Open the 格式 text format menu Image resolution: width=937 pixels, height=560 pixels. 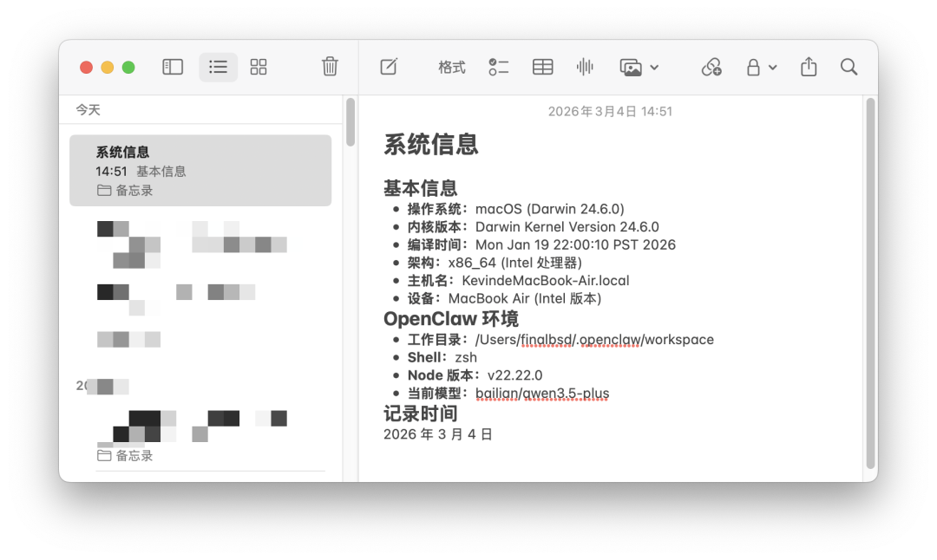(452, 67)
